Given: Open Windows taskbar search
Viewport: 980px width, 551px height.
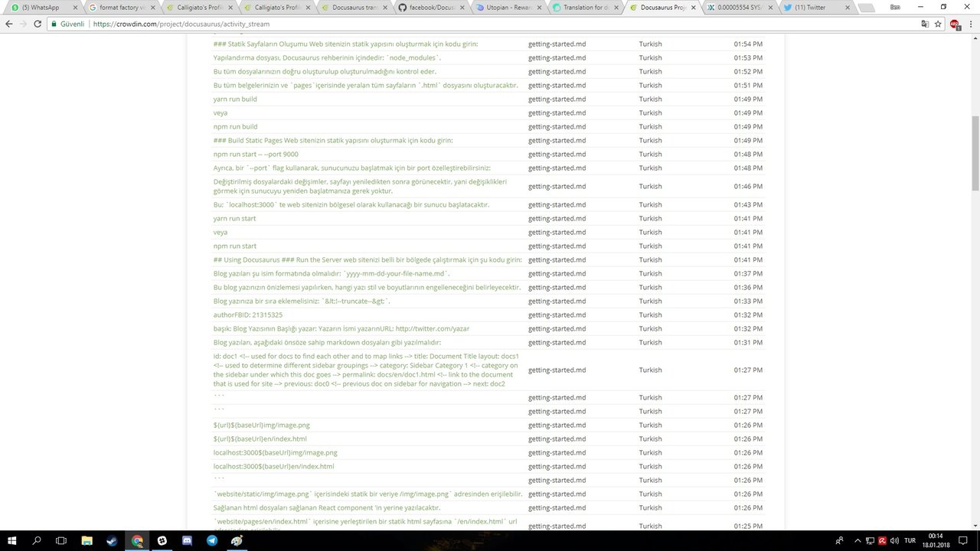Looking at the screenshot, I should [37, 540].
